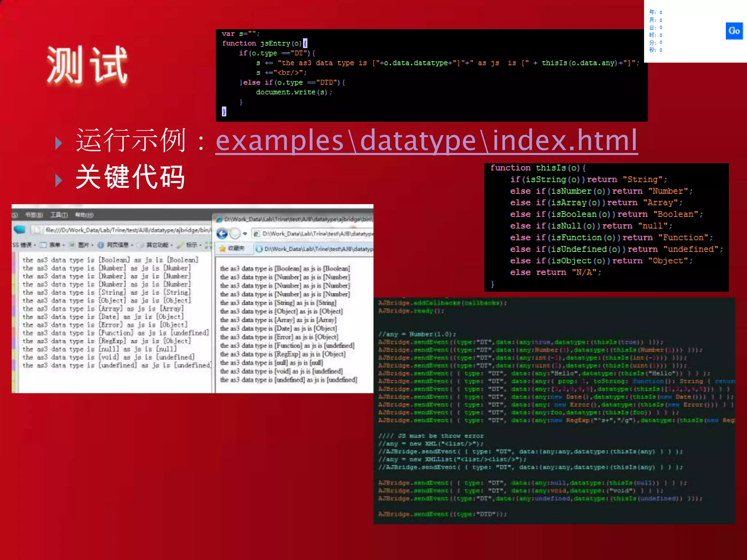The image size is (747, 560).
Task: Select Firefox row '[Function] as js is [undefined]'
Action: tap(116, 332)
